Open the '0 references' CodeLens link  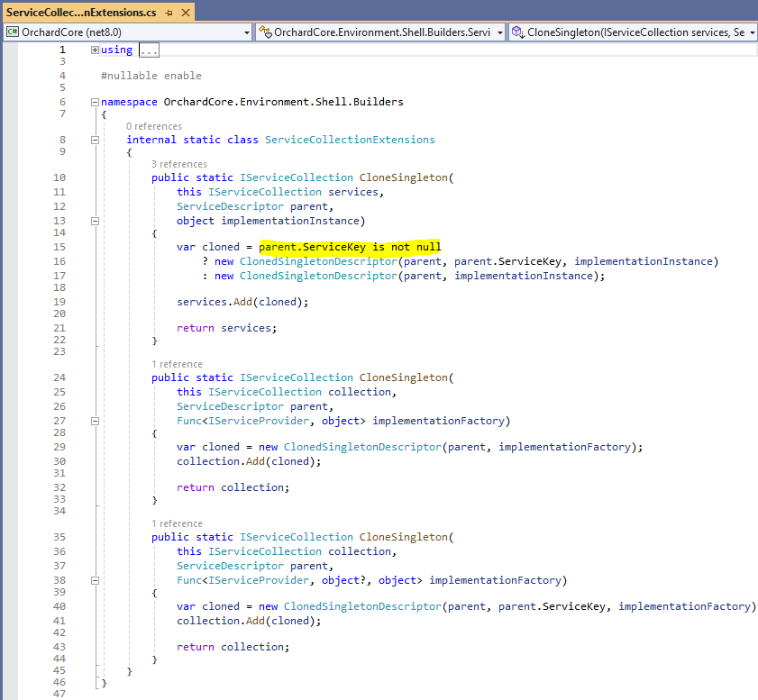click(154, 126)
